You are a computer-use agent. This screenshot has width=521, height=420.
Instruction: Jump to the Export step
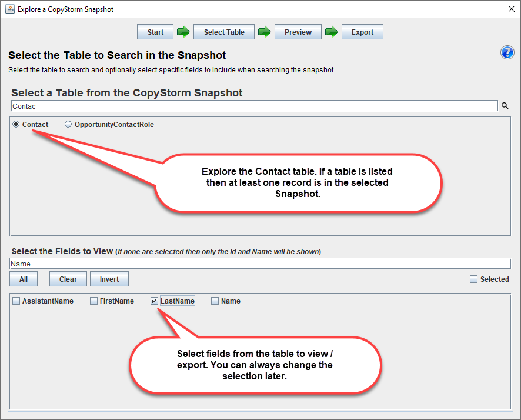[x=362, y=32]
